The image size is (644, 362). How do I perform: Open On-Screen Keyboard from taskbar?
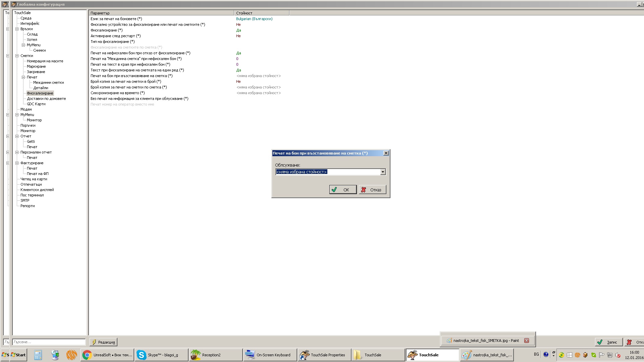coord(270,355)
